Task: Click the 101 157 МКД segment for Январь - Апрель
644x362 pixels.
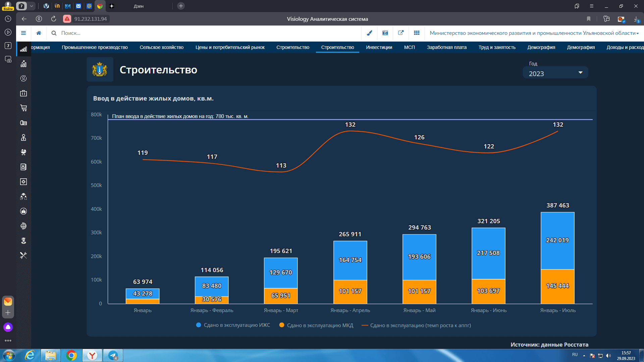Action: (x=350, y=292)
